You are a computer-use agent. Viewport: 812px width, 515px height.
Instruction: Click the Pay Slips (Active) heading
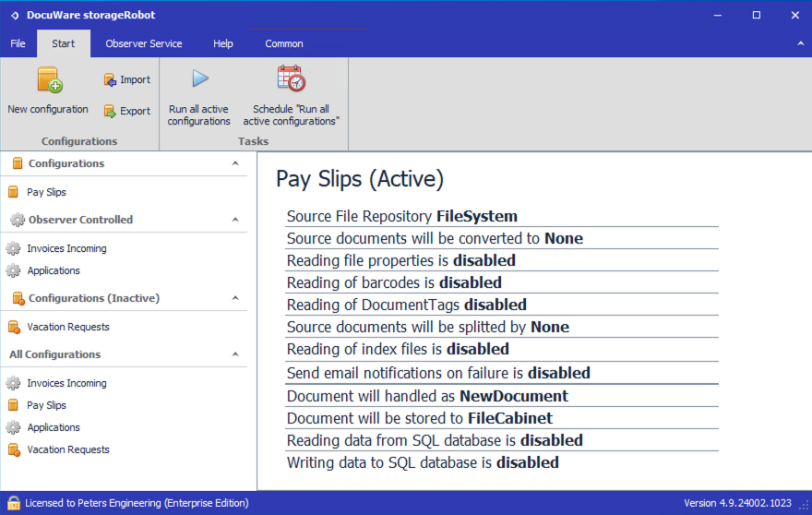click(360, 179)
